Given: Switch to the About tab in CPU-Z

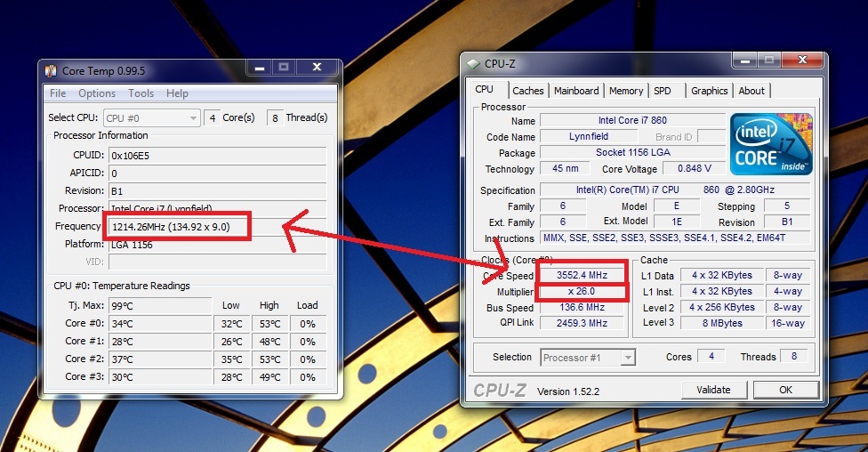Looking at the screenshot, I should (x=751, y=91).
